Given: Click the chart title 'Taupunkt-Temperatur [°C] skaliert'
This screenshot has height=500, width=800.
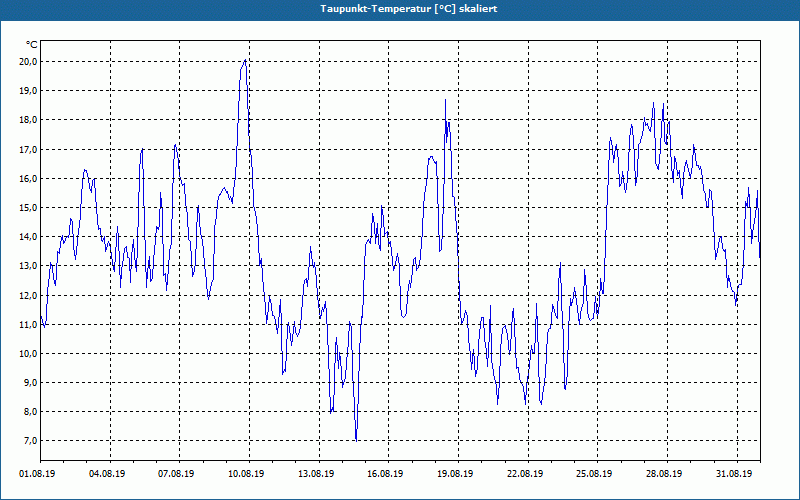Looking at the screenshot, I should [x=409, y=9].
